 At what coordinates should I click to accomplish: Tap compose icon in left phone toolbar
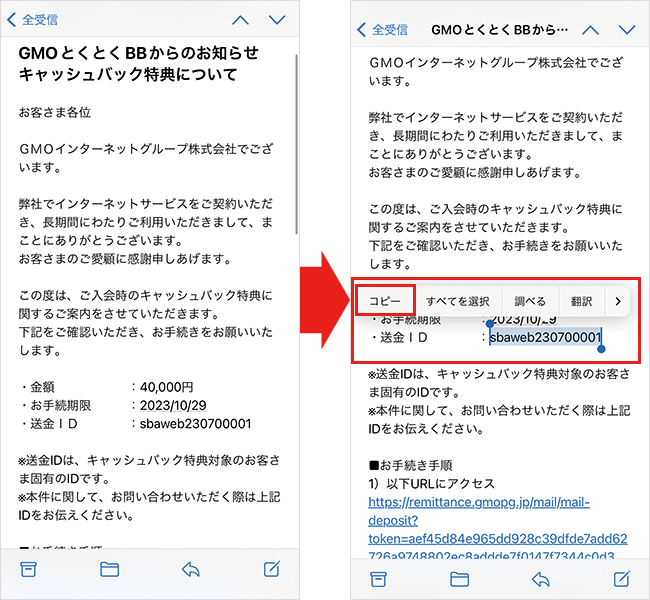tap(271, 569)
